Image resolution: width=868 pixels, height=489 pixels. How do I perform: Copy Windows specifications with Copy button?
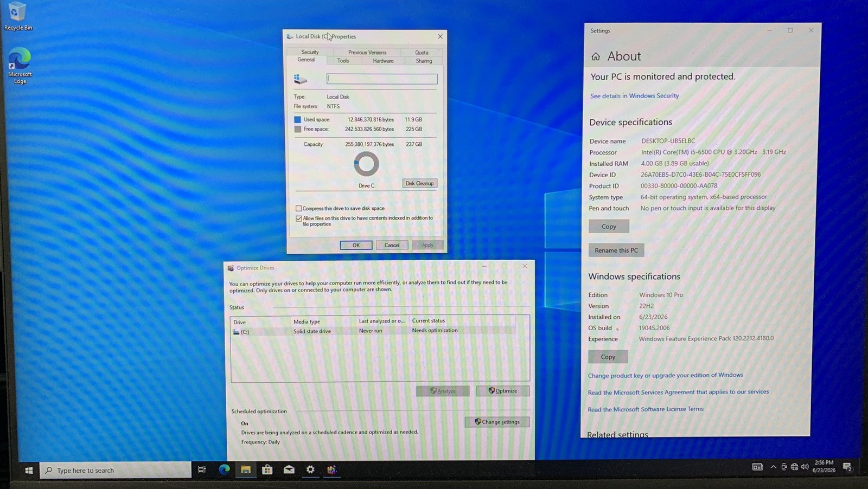[608, 357]
